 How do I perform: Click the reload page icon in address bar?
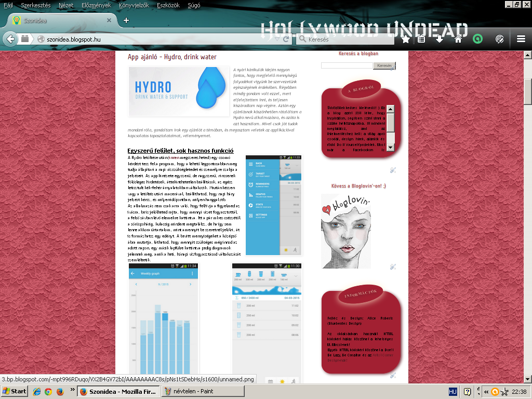(286, 39)
